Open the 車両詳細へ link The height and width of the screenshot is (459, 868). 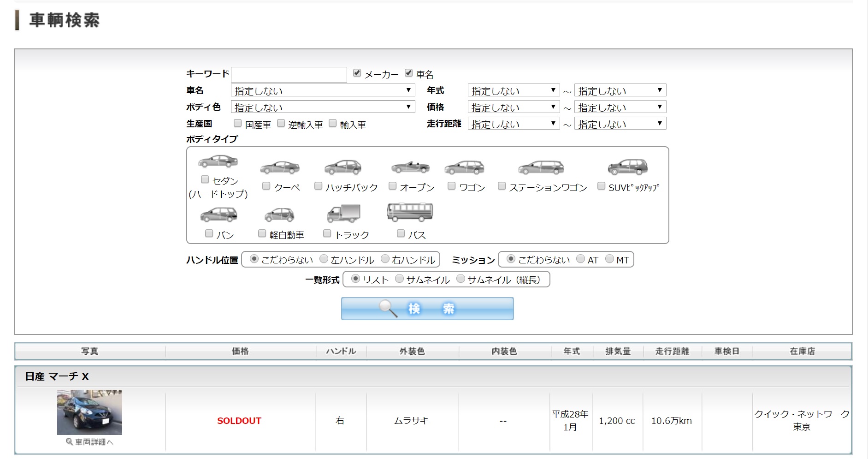(90, 442)
